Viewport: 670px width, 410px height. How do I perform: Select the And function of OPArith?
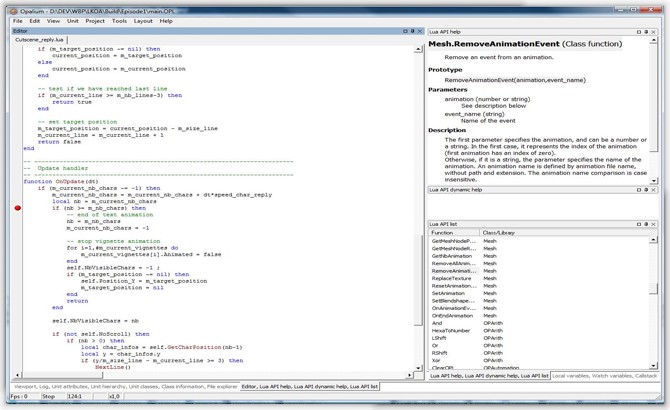tap(437, 323)
